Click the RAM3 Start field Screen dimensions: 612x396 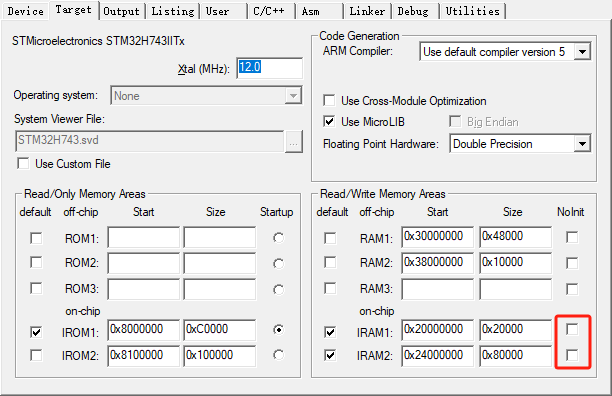438,289
